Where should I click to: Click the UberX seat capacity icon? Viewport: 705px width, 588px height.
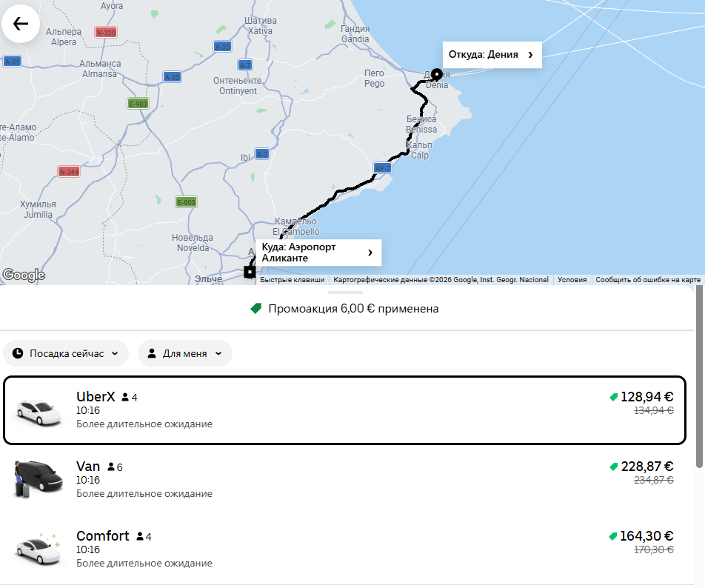point(125,398)
